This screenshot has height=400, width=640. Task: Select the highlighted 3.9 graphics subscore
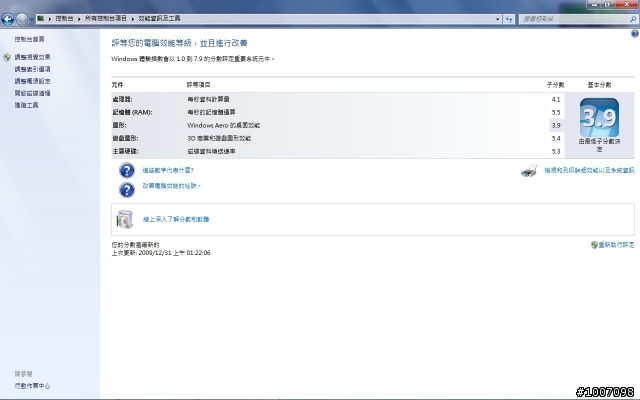(556, 125)
